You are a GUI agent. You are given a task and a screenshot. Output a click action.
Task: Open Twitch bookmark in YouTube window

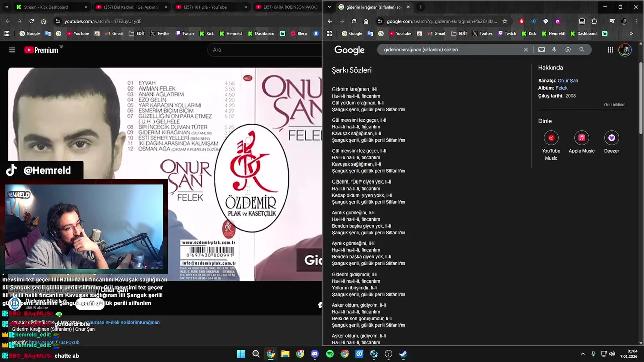(184, 34)
